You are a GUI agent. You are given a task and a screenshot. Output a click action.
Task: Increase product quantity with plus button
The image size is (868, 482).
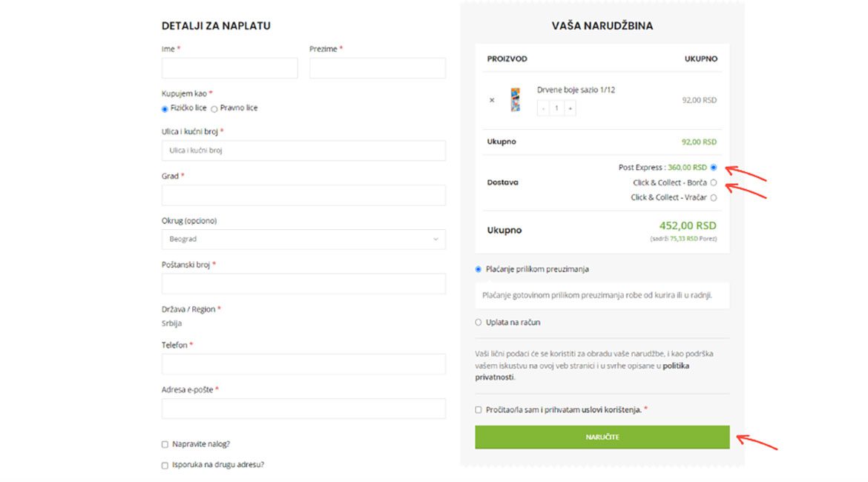point(570,108)
